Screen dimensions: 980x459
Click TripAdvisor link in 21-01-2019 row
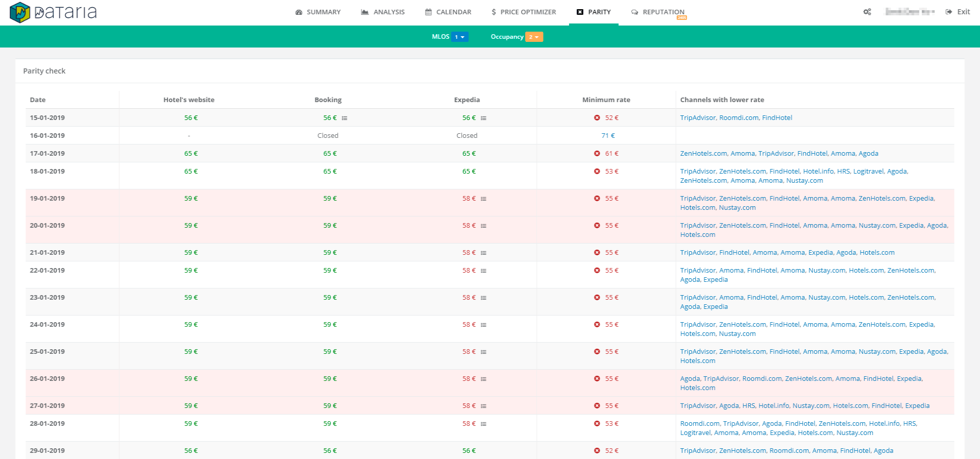[698, 252]
